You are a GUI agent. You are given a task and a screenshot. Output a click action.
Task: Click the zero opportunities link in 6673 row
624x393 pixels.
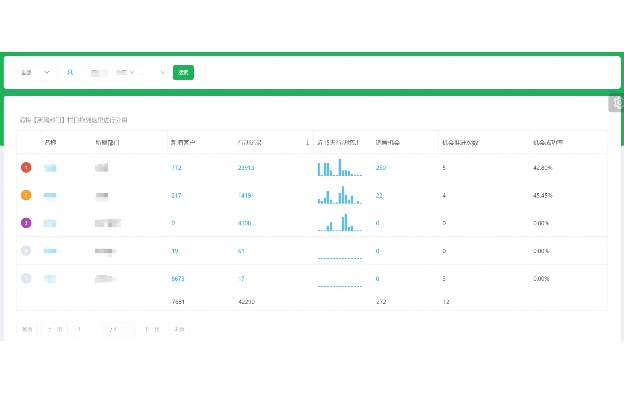(x=377, y=278)
